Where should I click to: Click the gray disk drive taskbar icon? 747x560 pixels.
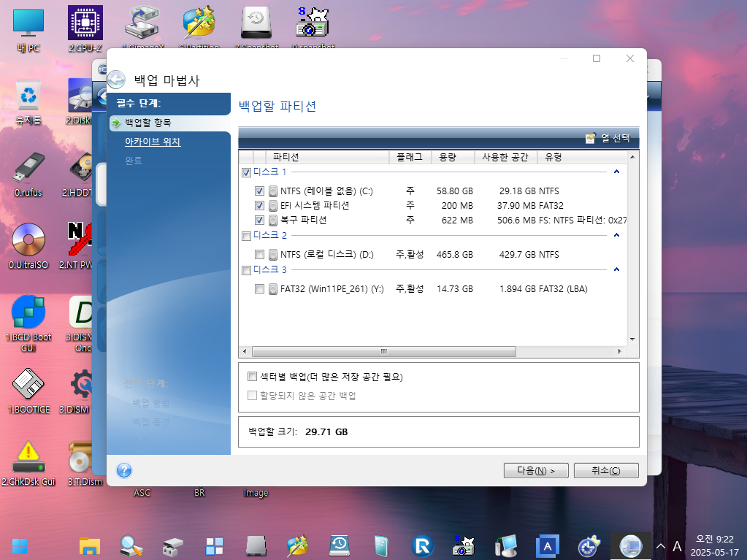(256, 546)
